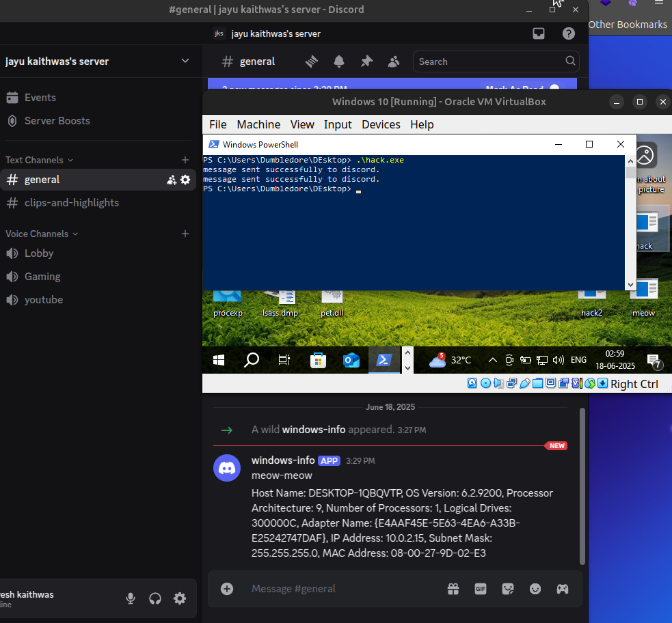Open the volume icon in VM tray

coord(558,360)
